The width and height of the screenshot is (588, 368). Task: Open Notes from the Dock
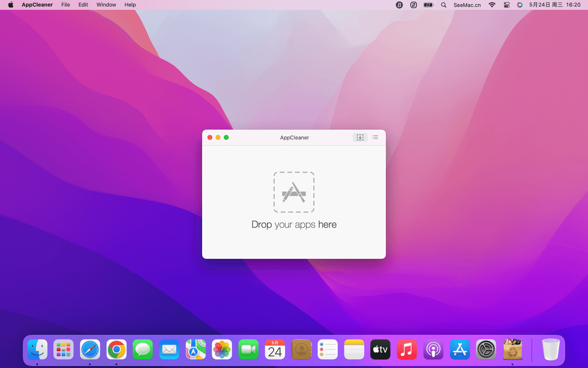click(354, 350)
